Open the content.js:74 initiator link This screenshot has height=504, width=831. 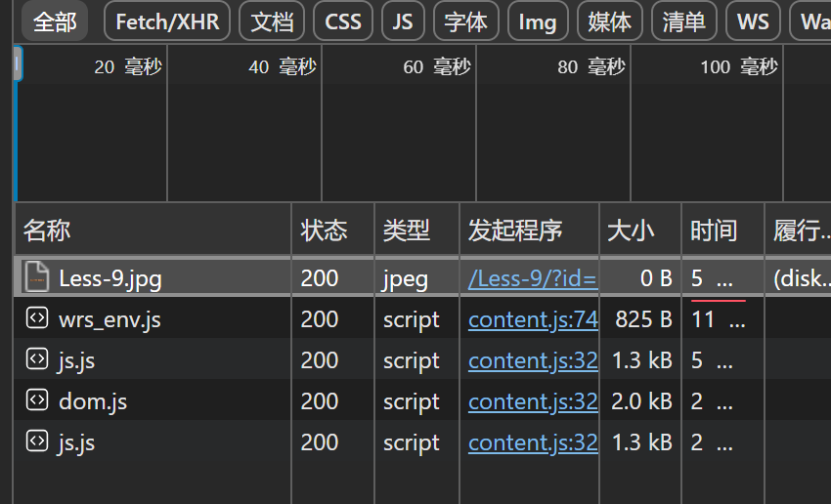pyautogui.click(x=533, y=319)
